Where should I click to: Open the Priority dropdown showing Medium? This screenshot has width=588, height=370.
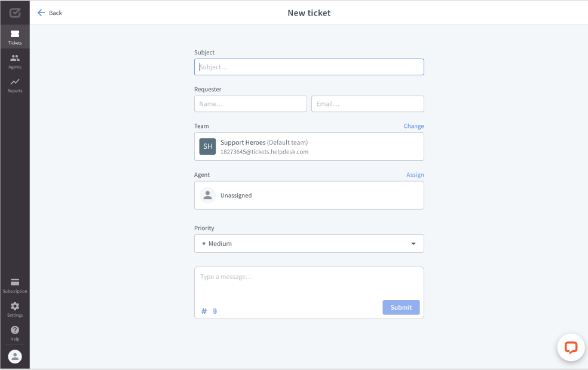[309, 243]
